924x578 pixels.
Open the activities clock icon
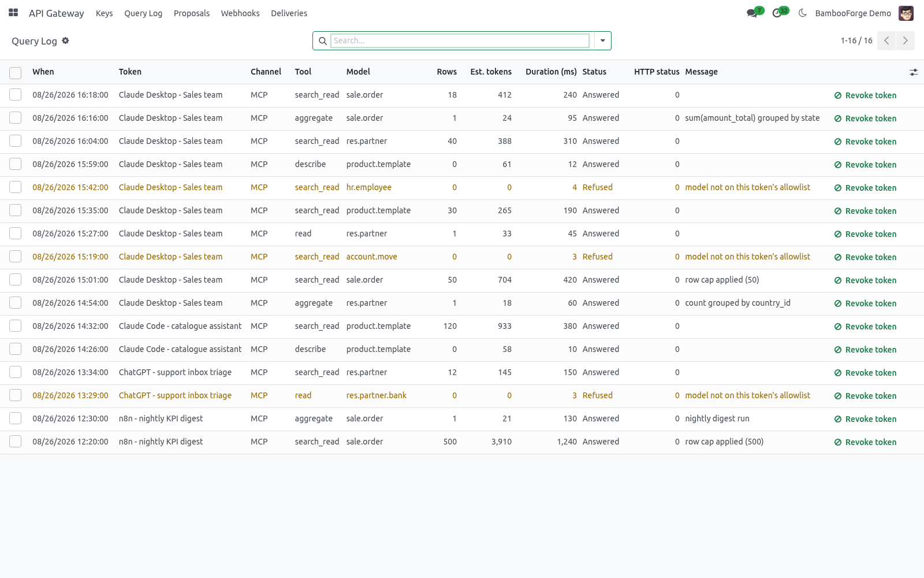coord(777,13)
